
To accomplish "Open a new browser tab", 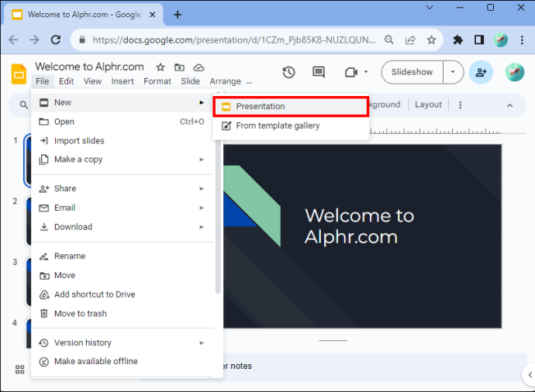I will 178,15.
